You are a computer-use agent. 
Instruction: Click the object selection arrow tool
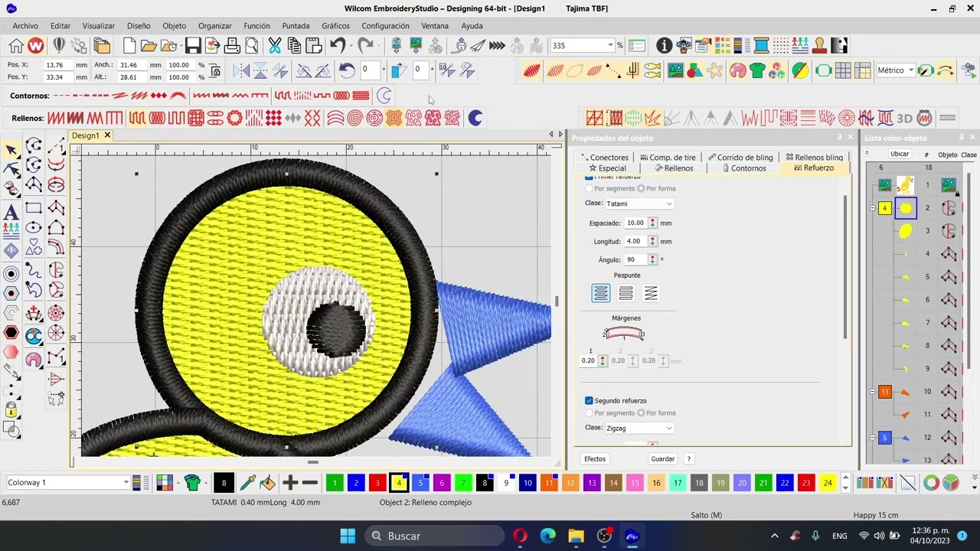click(11, 149)
